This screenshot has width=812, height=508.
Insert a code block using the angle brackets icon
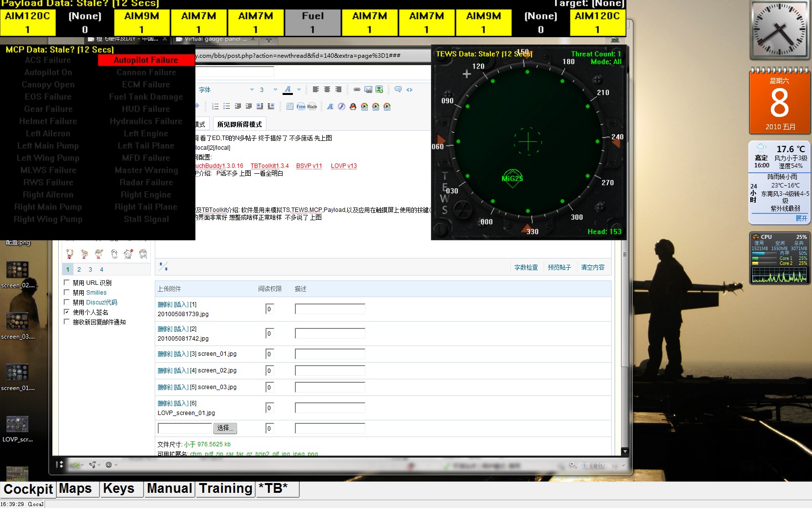pos(409,90)
